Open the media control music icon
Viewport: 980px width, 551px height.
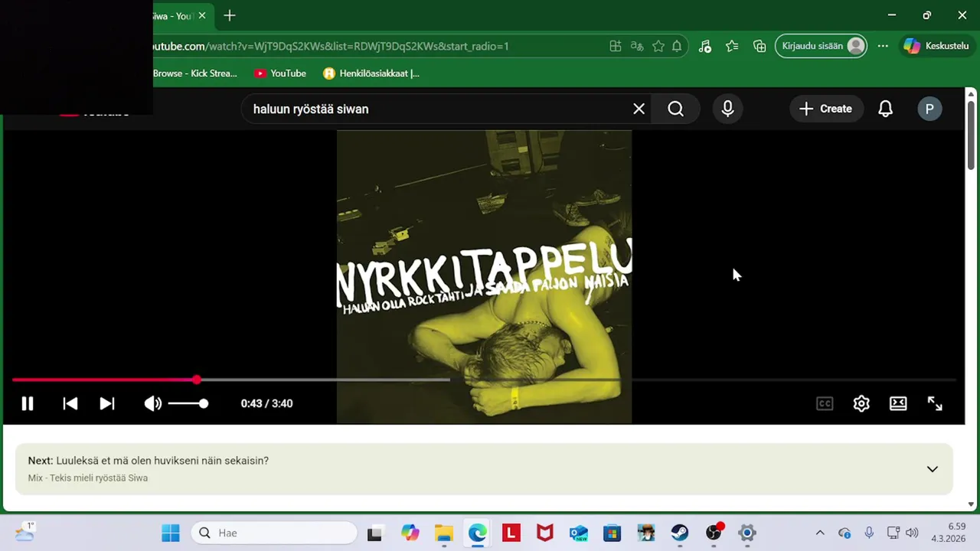coord(705,46)
